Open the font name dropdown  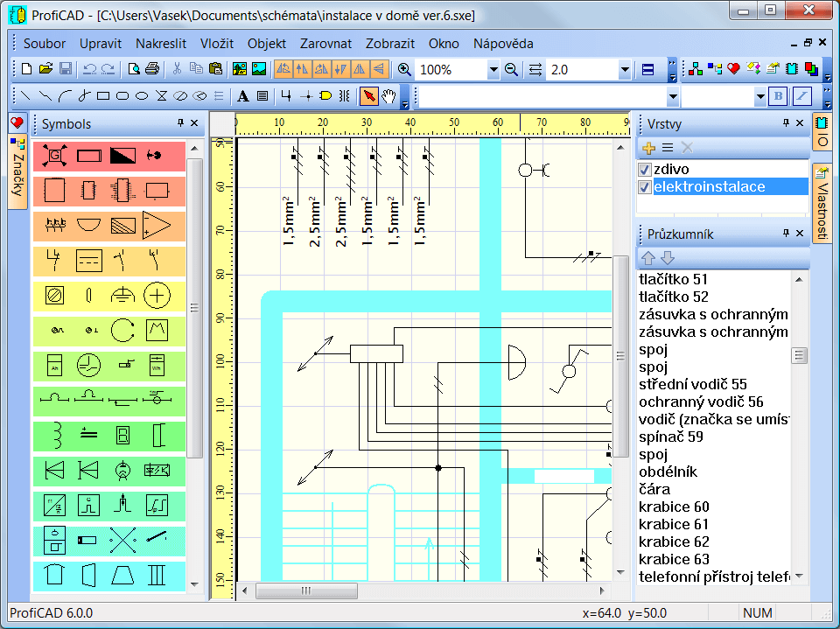pyautogui.click(x=673, y=97)
